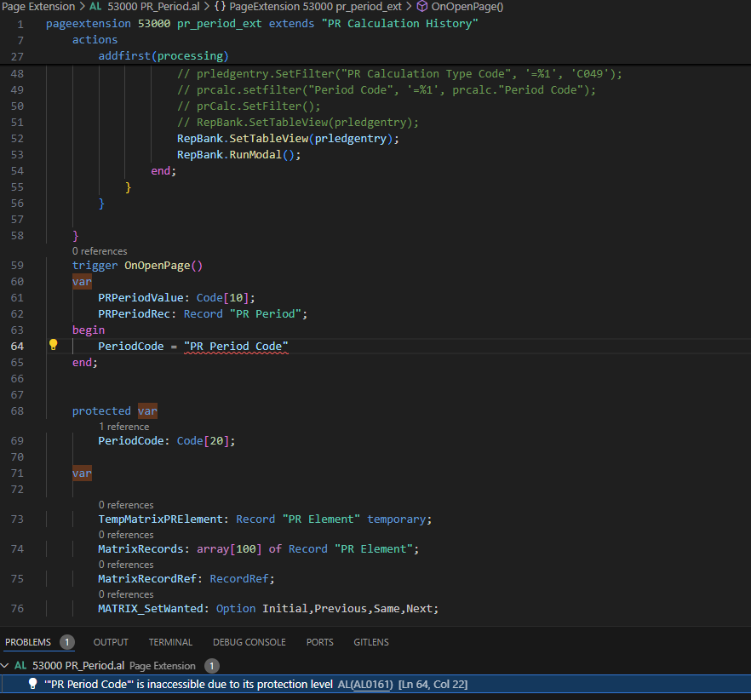Click "PRPeriodRec: Record" declaration on line 62
Viewport: 751px width, 700px height.
click(203, 314)
